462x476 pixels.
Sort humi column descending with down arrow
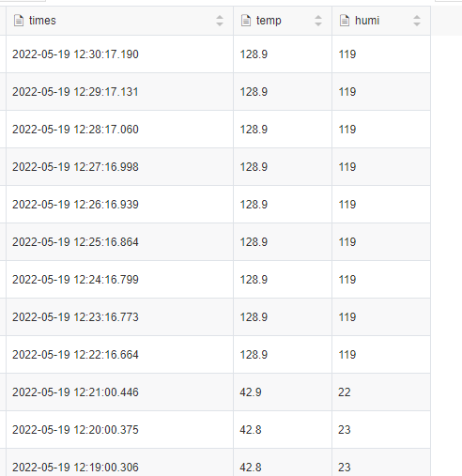click(x=417, y=24)
